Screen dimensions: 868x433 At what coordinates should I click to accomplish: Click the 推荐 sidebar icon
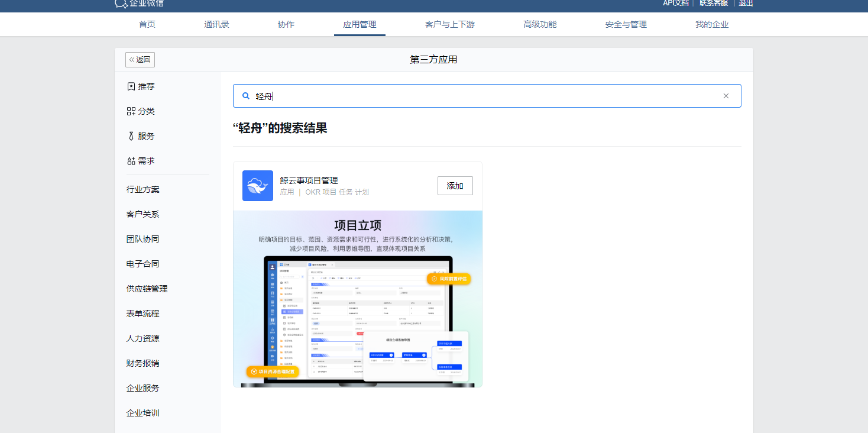[131, 86]
